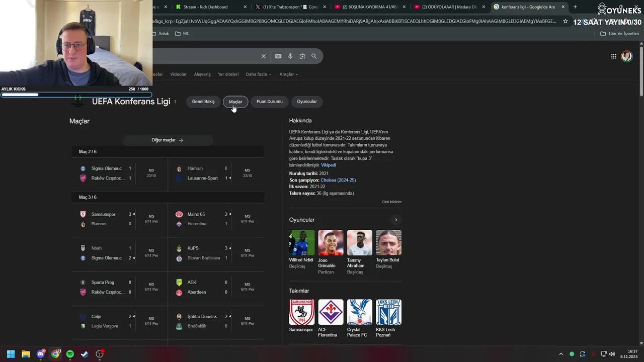Open OBS Studio from the taskbar
The width and height of the screenshot is (644, 362).
coord(100,354)
